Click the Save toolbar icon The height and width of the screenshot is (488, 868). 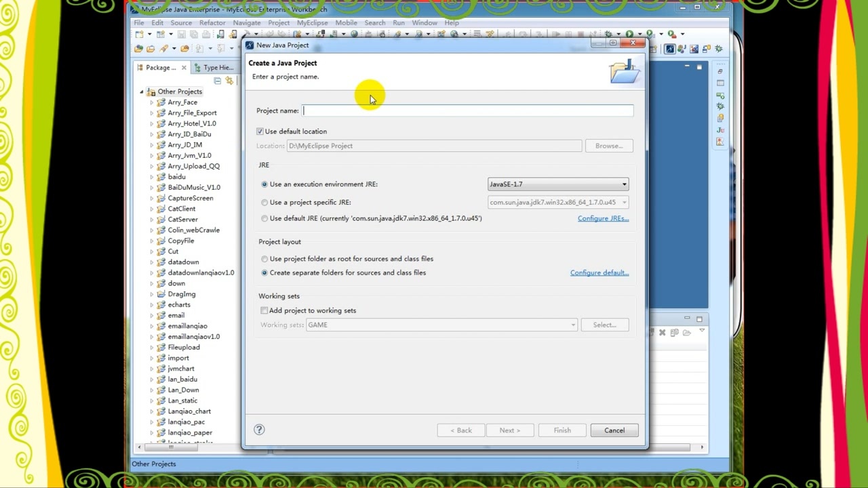pos(182,34)
